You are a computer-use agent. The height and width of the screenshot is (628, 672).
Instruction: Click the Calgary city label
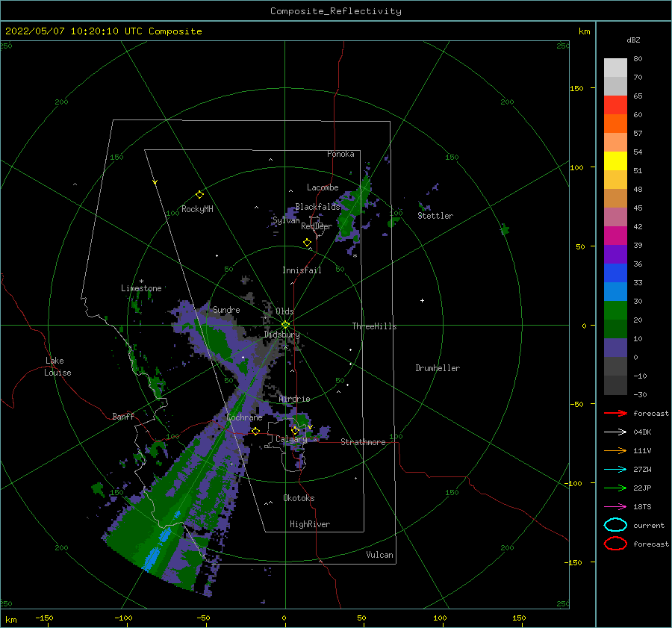[291, 439]
